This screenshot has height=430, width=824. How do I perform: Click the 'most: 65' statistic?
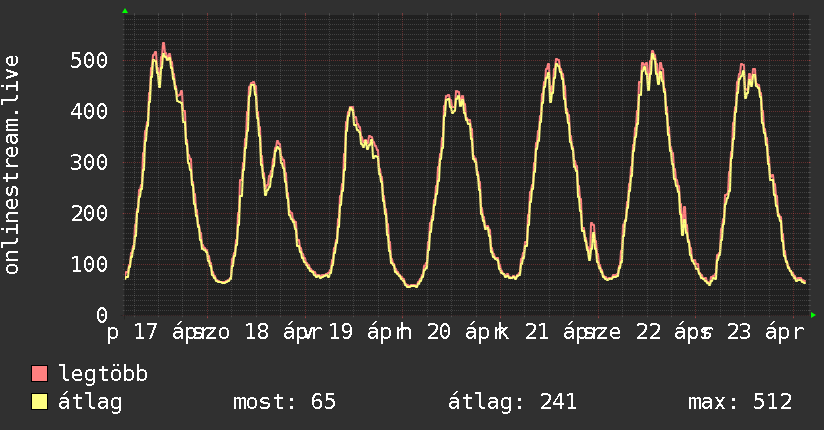(284, 402)
